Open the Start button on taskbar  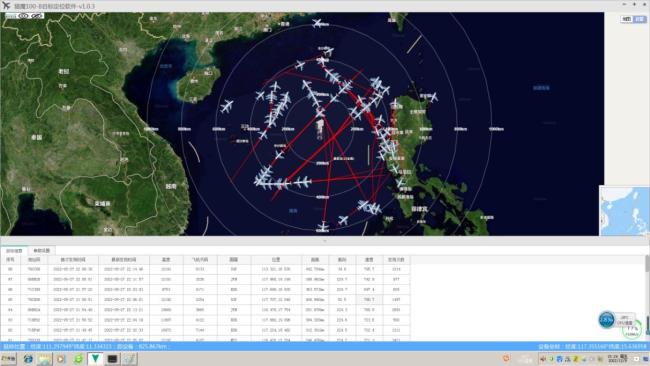point(8,359)
